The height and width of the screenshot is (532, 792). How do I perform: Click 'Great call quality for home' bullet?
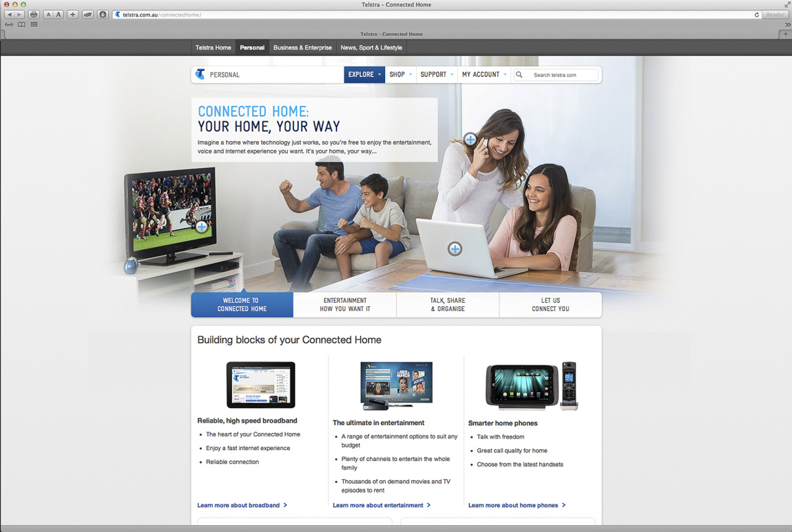click(512, 450)
